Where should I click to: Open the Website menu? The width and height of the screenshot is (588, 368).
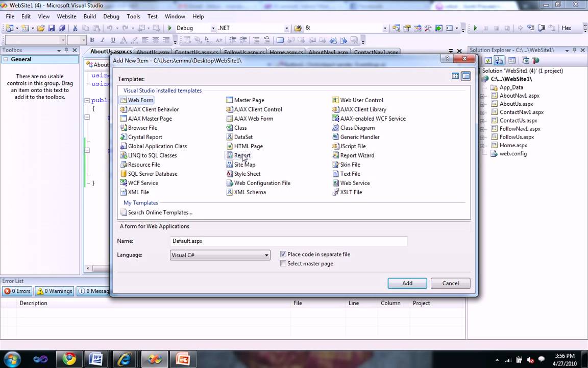click(66, 16)
